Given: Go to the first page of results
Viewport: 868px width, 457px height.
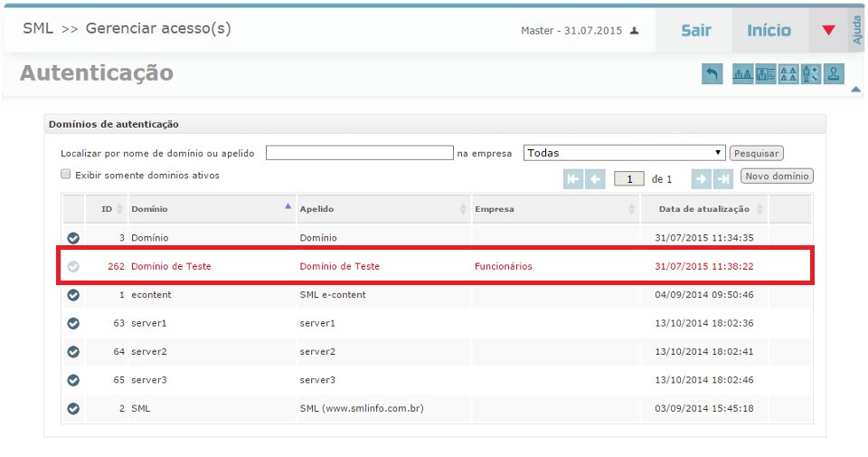Looking at the screenshot, I should (x=573, y=179).
